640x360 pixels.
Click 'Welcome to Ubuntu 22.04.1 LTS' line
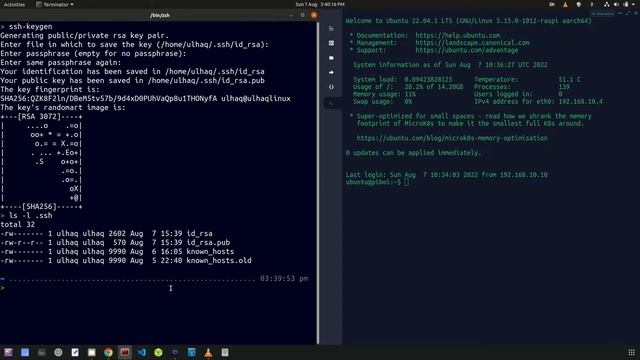[x=469, y=21]
